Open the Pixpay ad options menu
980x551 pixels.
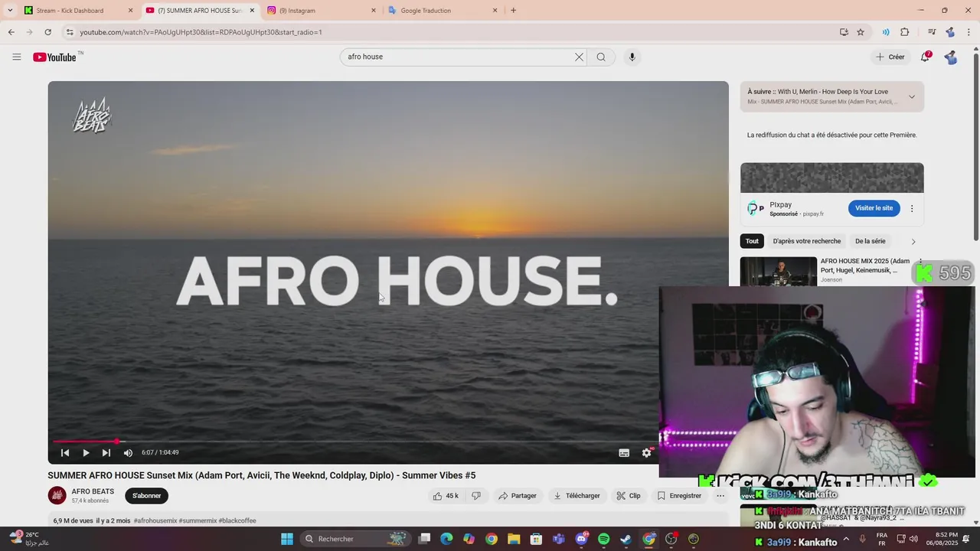click(x=912, y=208)
